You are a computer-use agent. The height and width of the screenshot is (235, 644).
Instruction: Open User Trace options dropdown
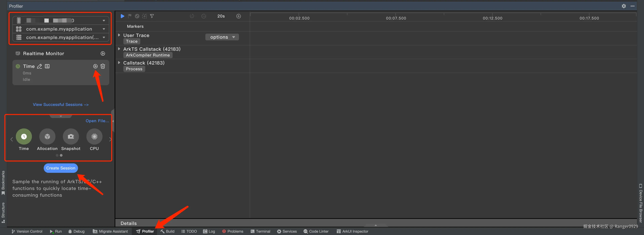pyautogui.click(x=222, y=37)
